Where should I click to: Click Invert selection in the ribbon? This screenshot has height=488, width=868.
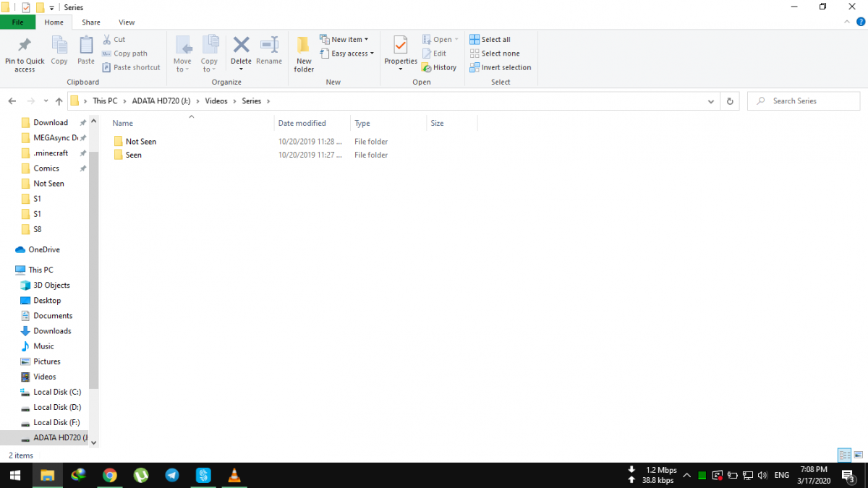pyautogui.click(x=506, y=67)
